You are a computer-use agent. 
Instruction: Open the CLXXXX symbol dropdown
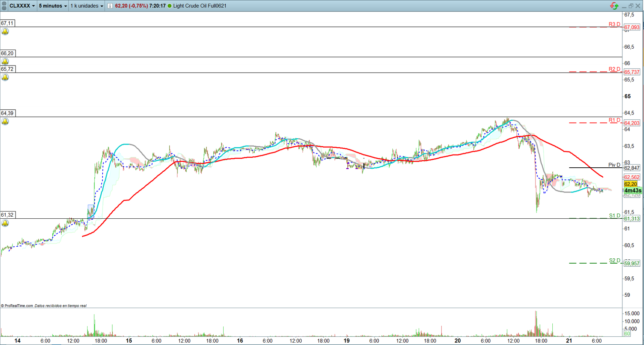point(22,6)
